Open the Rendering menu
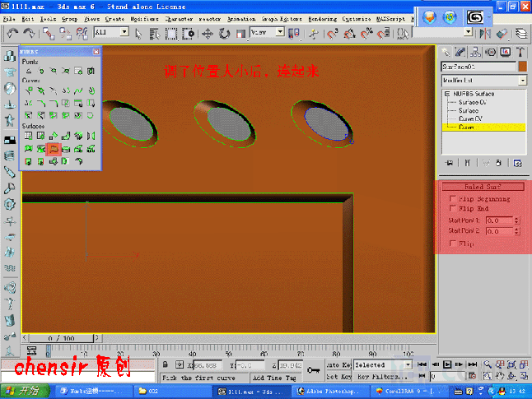Screen dimensions: 532x399 pos(322,19)
